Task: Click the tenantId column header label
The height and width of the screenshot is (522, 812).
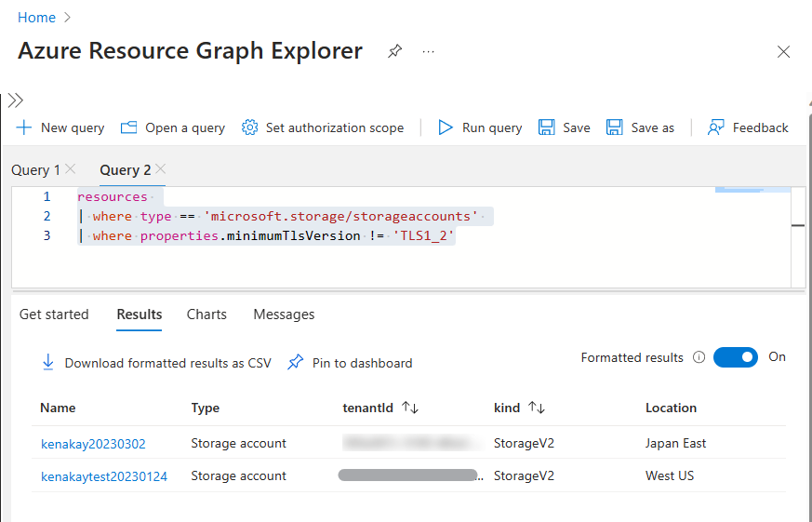Action: [x=368, y=408]
